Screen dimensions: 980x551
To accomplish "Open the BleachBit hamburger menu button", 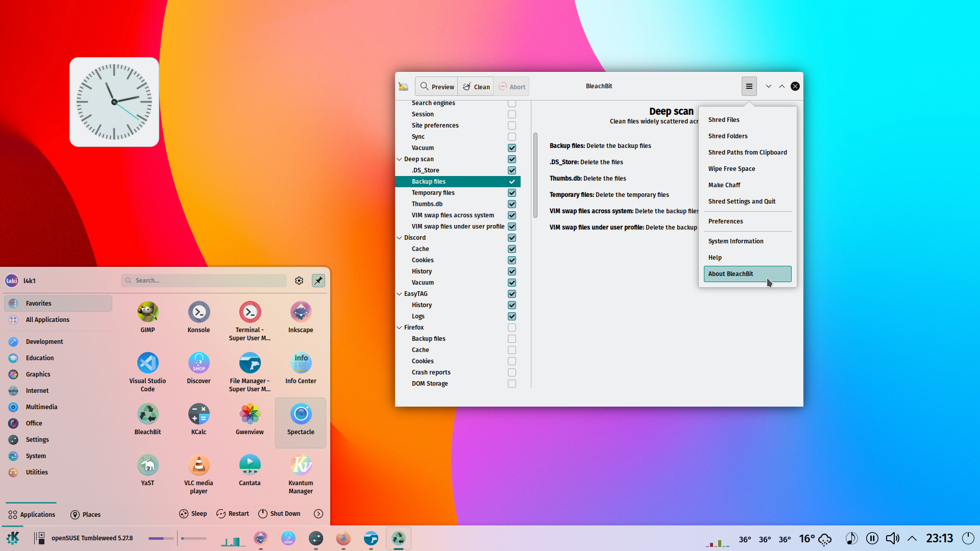I will [749, 86].
